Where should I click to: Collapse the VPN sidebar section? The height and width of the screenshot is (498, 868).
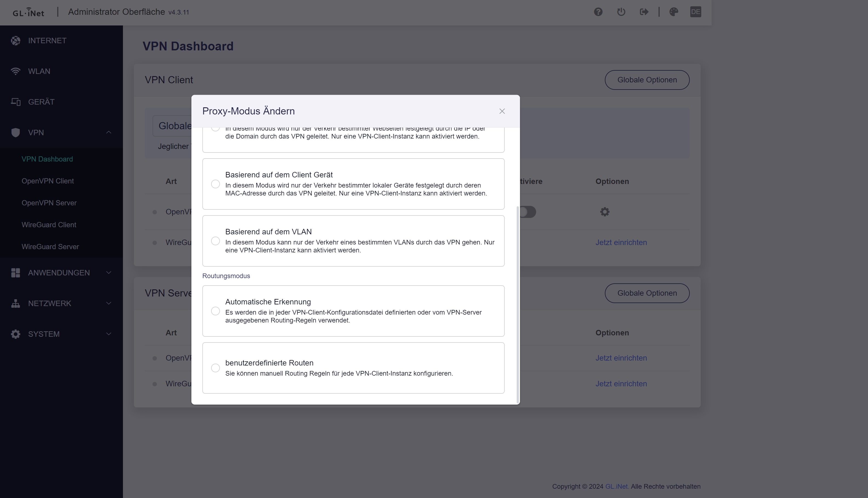(108, 132)
